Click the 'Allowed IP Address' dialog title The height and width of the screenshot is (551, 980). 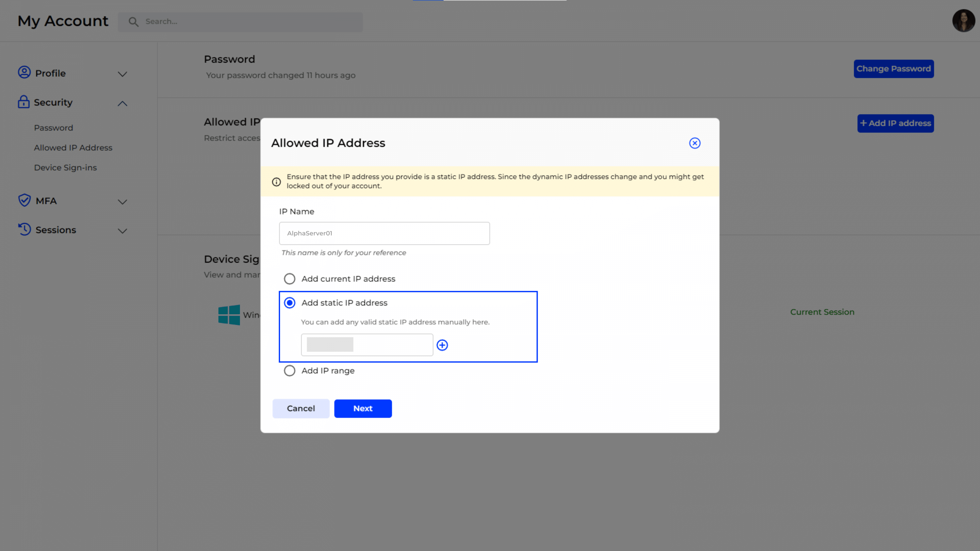point(328,143)
